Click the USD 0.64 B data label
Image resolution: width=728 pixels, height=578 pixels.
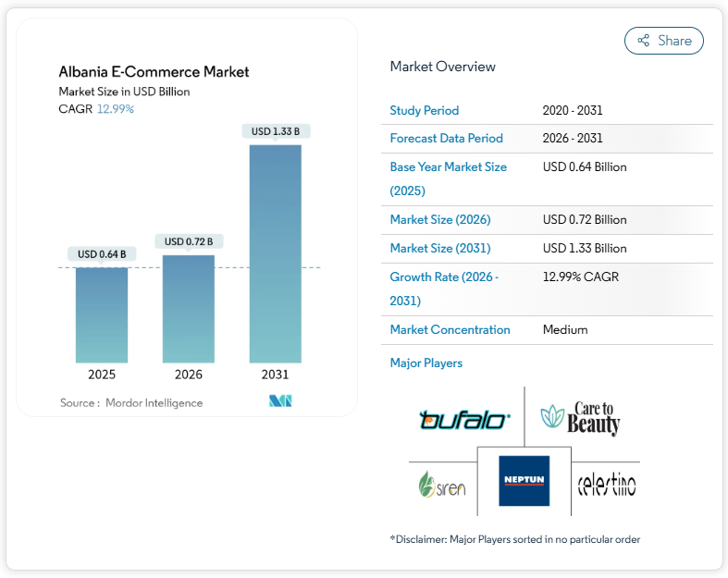102,254
